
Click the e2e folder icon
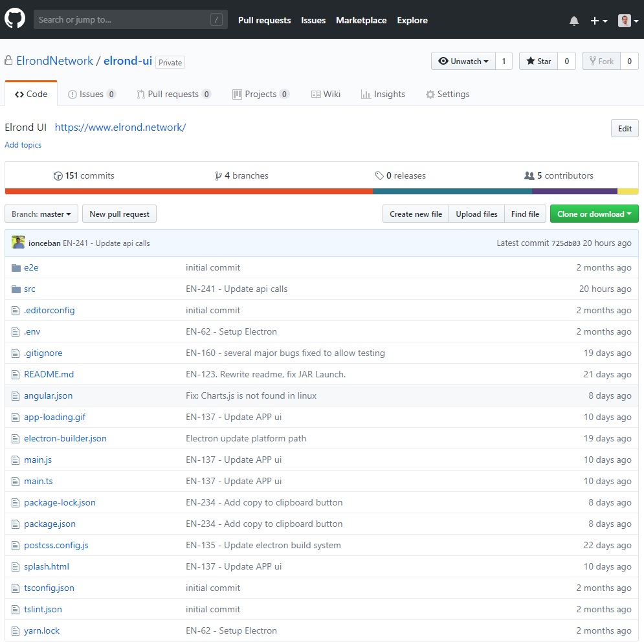pyautogui.click(x=16, y=268)
